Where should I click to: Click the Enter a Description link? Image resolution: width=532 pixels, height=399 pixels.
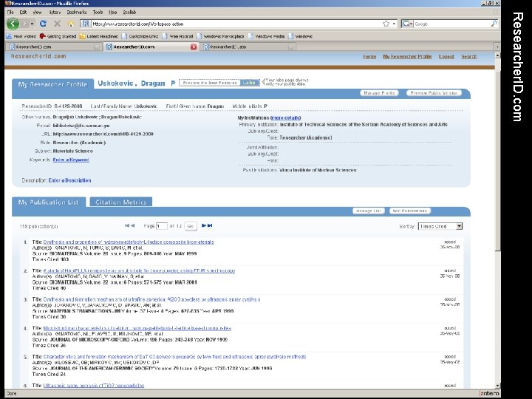[70, 180]
